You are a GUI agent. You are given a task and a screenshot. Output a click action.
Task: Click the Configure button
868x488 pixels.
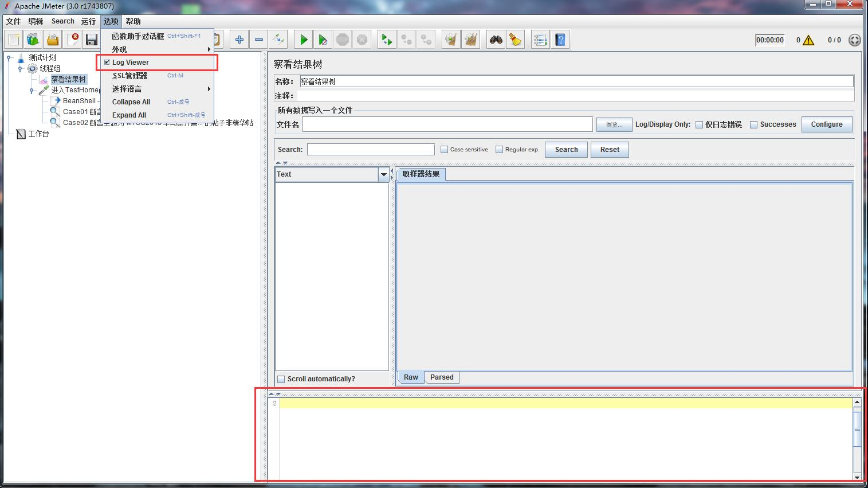(827, 124)
